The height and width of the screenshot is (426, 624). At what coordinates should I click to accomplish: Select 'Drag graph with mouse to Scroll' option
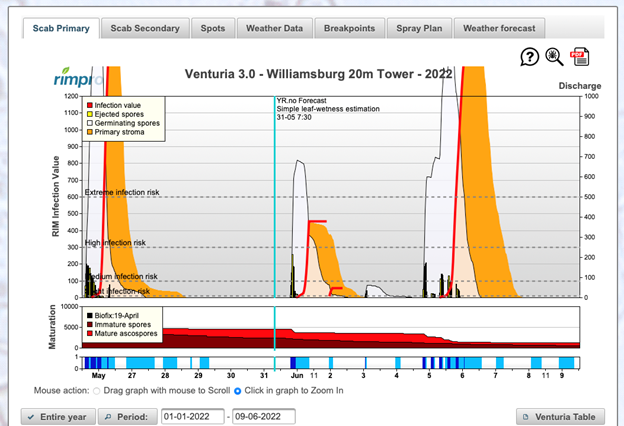point(97,390)
